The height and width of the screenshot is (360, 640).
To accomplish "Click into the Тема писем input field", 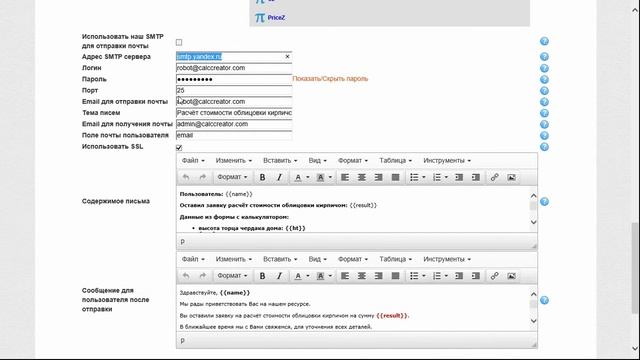I will pyautogui.click(x=234, y=113).
